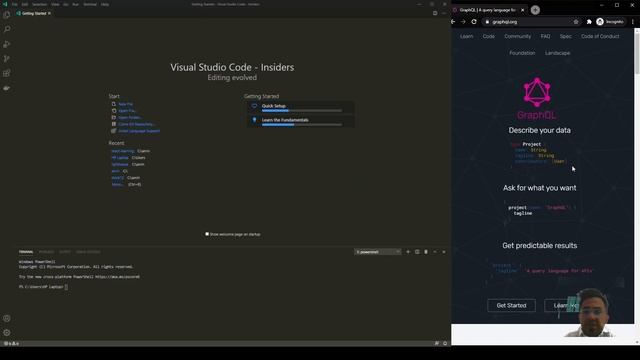Select the Getting Started editor tab
This screenshot has width=640, height=360.
34,13
